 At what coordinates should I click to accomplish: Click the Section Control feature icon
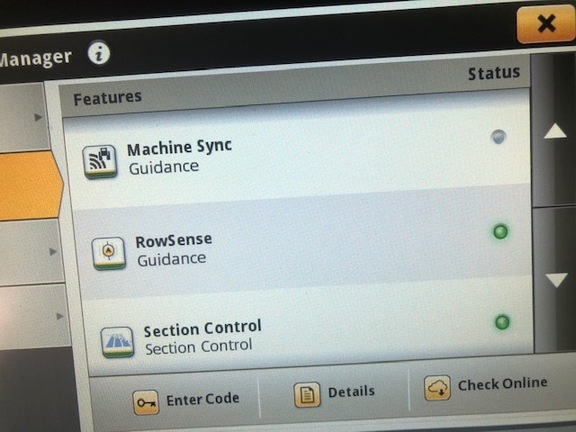coord(117,342)
